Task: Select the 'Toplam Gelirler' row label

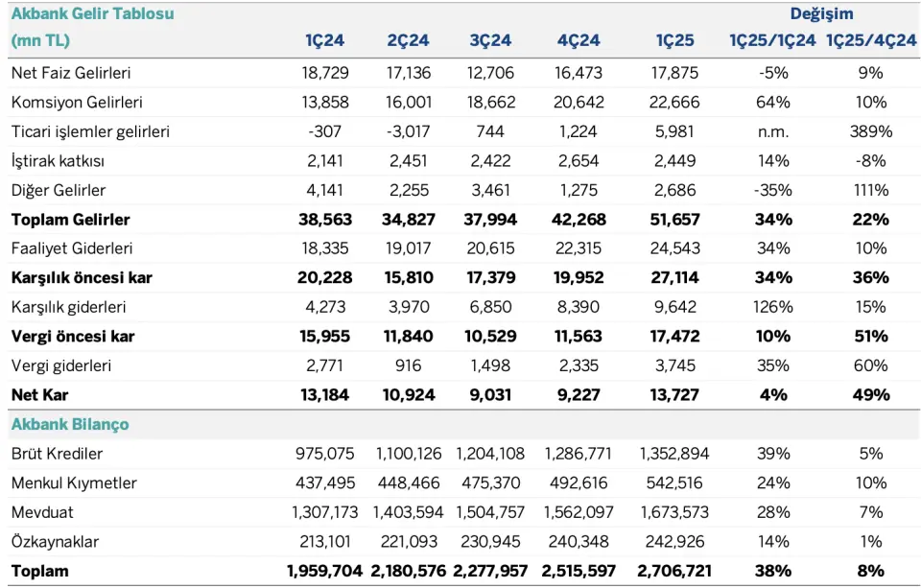Action: (70, 220)
